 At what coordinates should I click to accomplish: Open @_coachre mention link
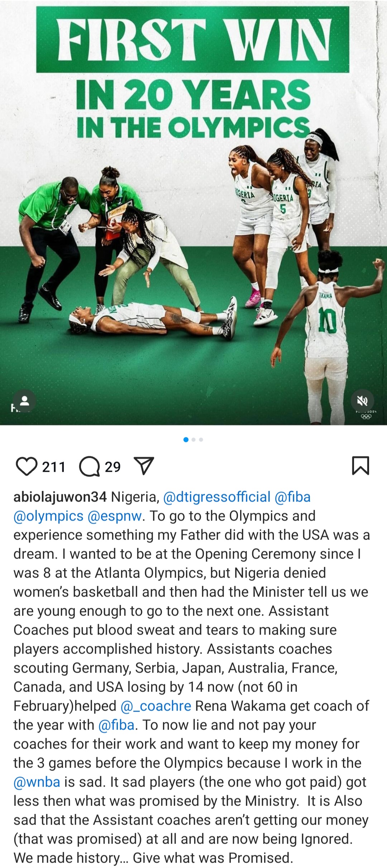(x=156, y=706)
